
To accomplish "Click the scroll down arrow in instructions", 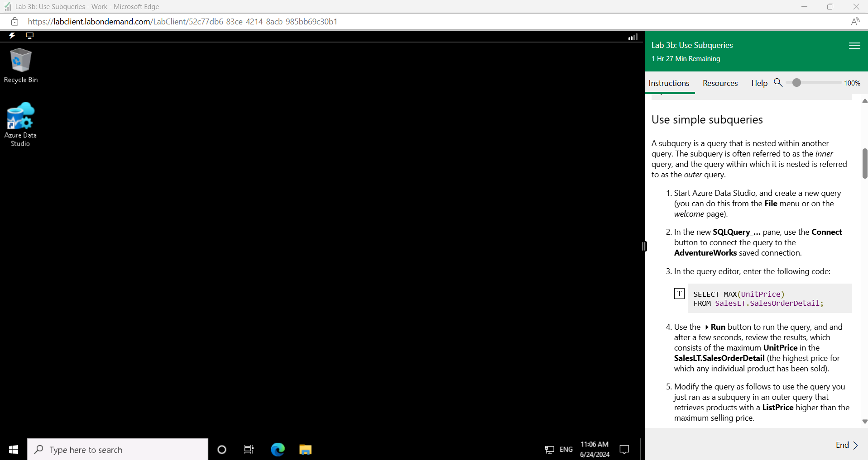I will pos(864,422).
